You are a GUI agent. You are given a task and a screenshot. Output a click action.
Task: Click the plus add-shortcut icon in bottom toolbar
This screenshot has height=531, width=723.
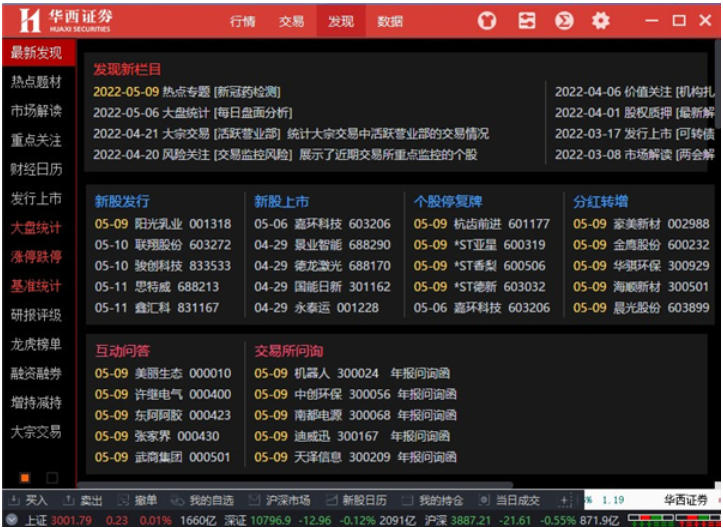565,501
